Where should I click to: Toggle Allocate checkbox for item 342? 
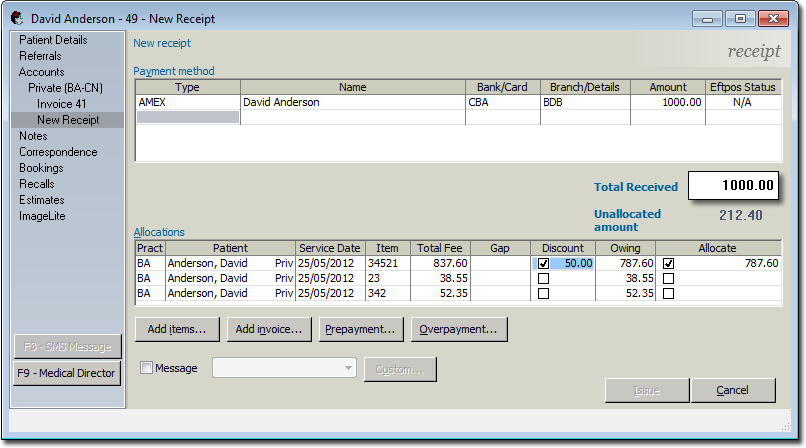pyautogui.click(x=668, y=293)
